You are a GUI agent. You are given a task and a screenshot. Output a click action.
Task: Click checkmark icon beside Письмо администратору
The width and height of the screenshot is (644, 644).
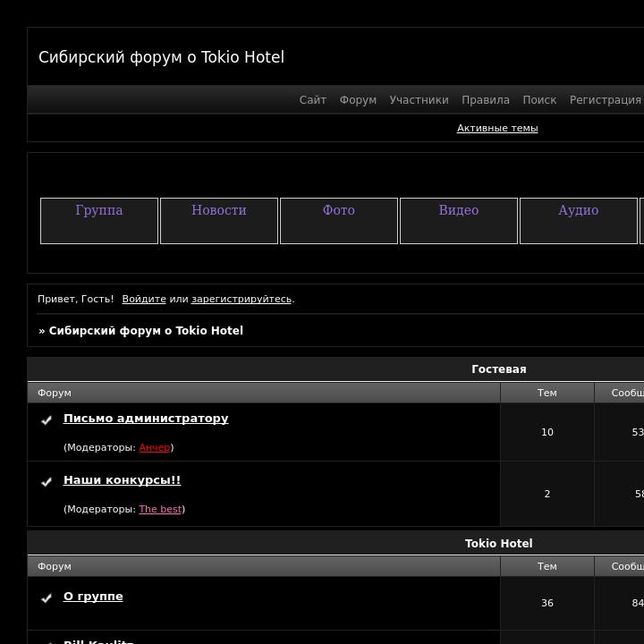tap(47, 420)
